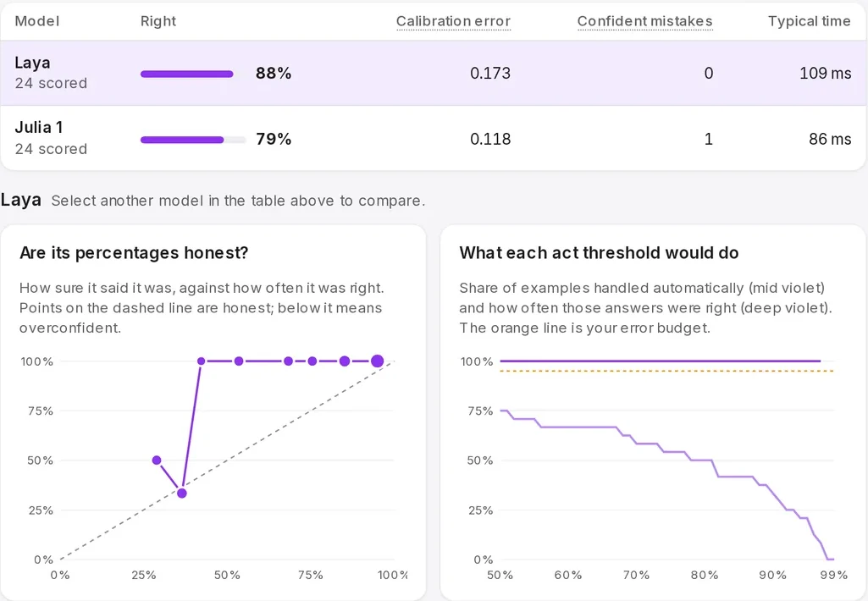Click the calibration point at 50% accuracy

click(157, 460)
